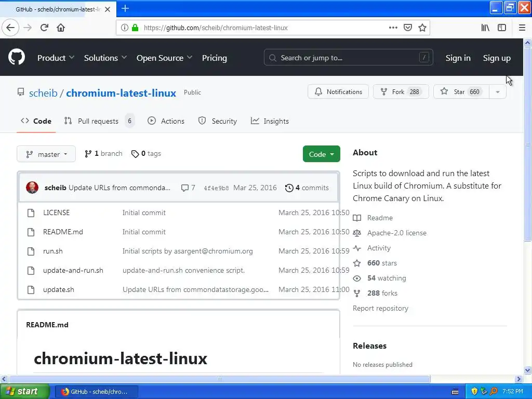532x399 pixels.
Task: Expand the star lists dropdown arrow
Action: tap(497, 92)
